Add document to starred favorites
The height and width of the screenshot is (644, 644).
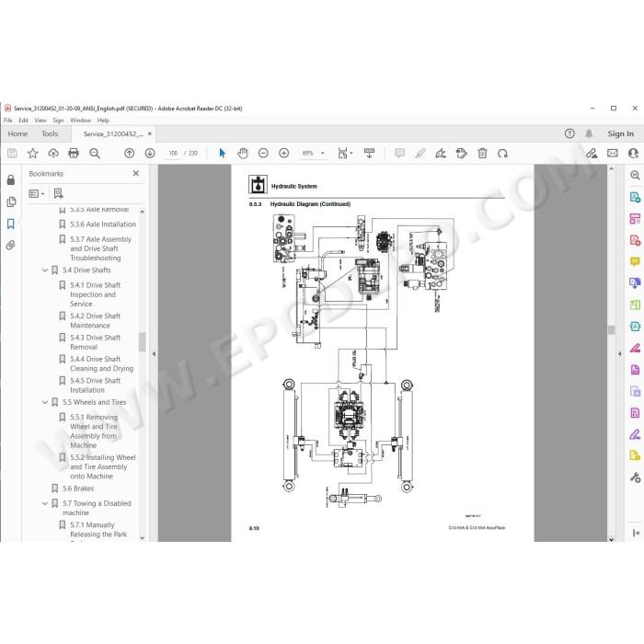[x=32, y=154]
